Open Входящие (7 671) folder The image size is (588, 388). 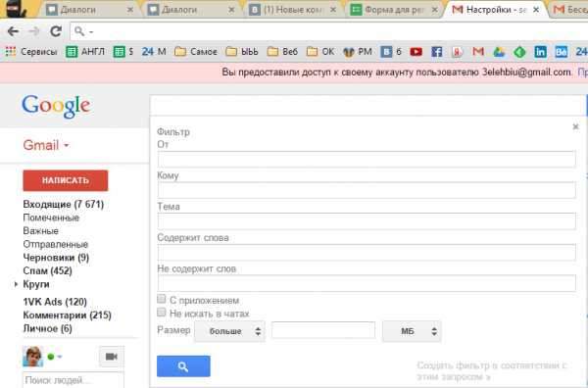click(x=64, y=205)
